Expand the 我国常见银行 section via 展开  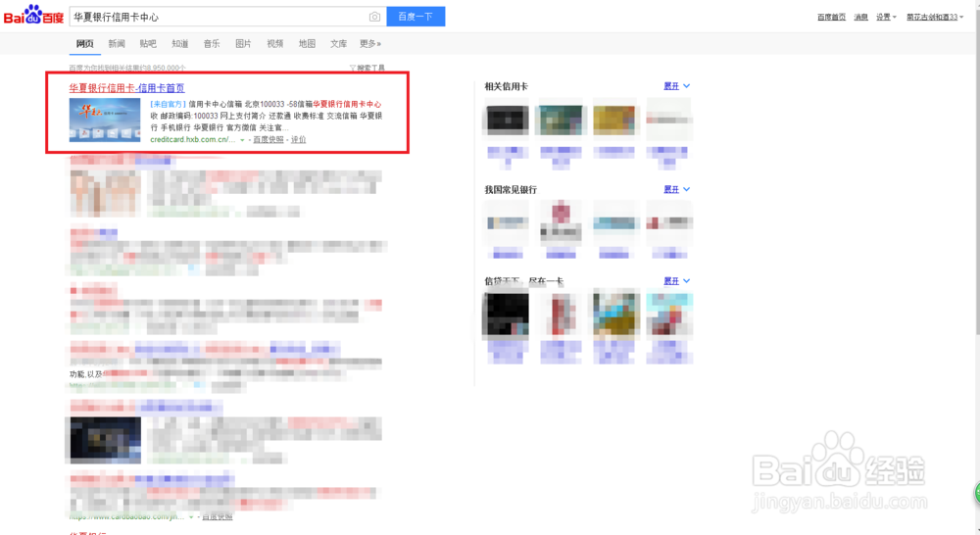(677, 189)
